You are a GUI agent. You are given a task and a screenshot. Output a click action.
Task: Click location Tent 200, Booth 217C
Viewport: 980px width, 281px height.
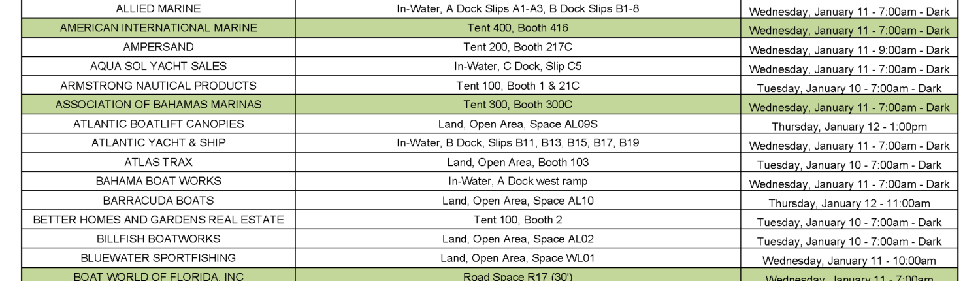tap(517, 47)
